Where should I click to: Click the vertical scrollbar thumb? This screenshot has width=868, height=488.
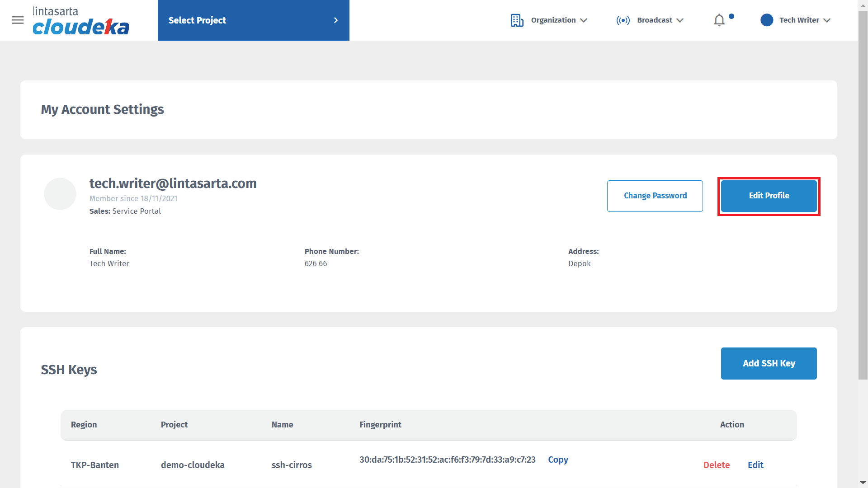tap(863, 194)
